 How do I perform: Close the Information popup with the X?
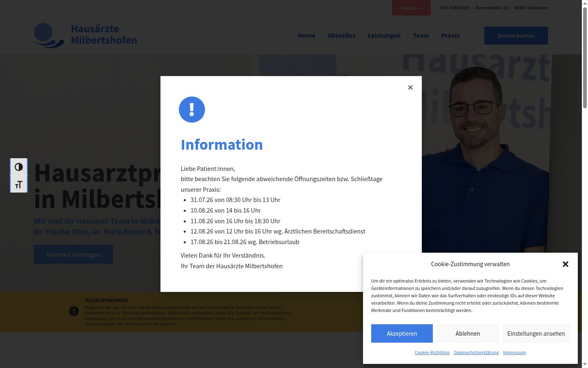[410, 88]
